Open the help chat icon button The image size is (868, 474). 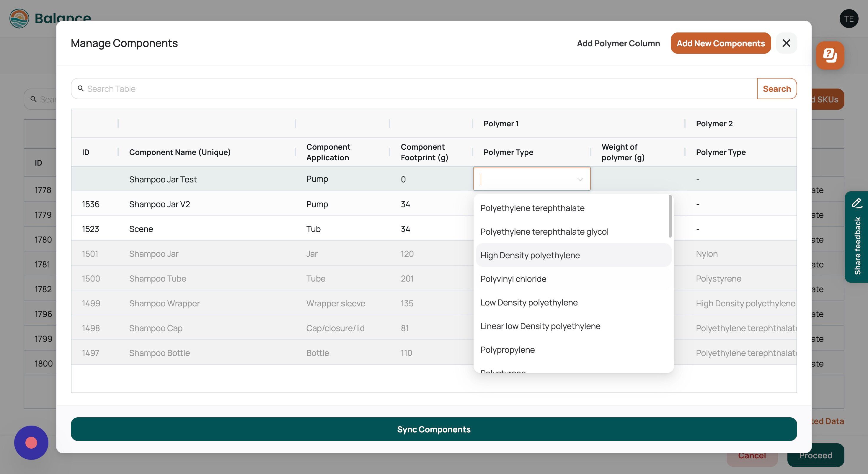click(x=830, y=55)
